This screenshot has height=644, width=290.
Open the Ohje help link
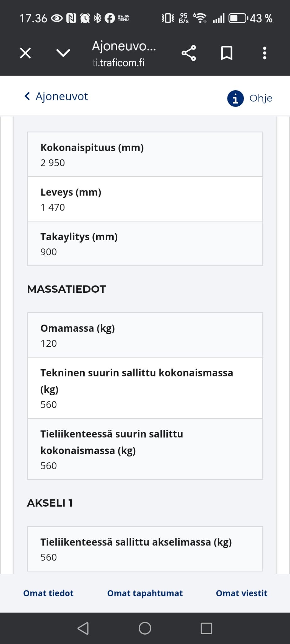[x=261, y=98]
